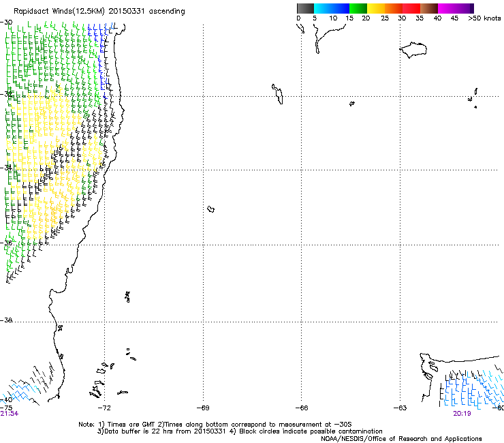The height and width of the screenshot is (443, 504).
Task: Click the -30 latitude axis label
Action: [6, 22]
